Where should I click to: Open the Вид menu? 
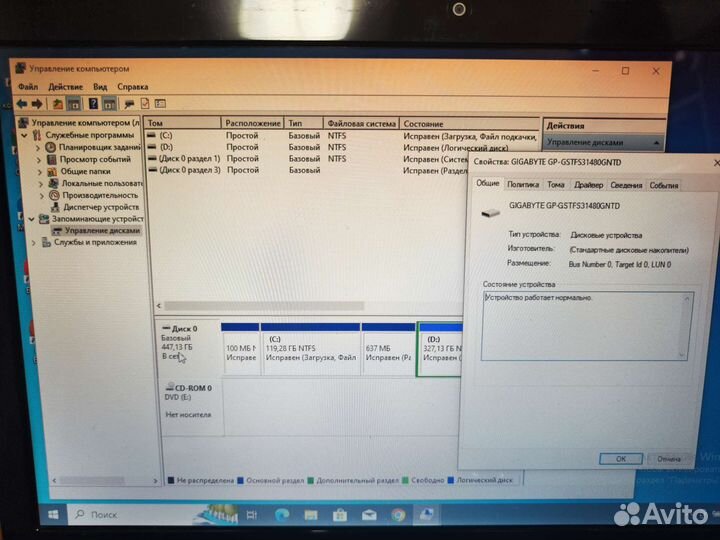click(x=100, y=86)
